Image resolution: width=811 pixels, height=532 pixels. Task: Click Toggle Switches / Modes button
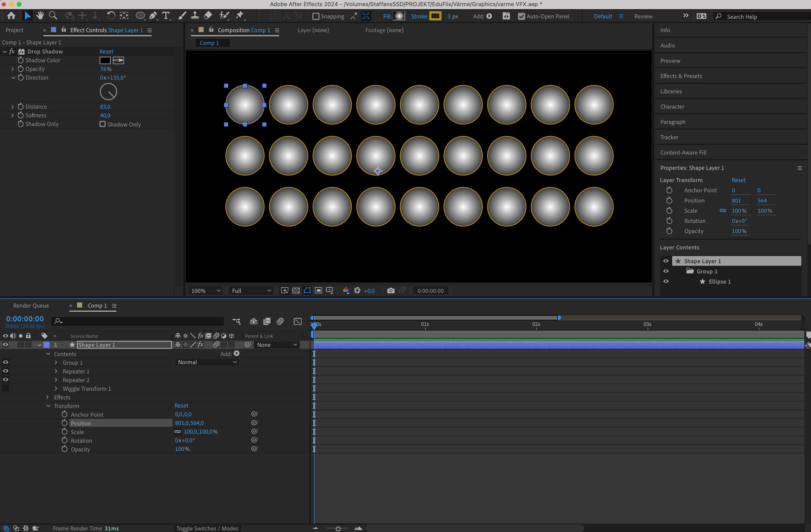[207, 528]
